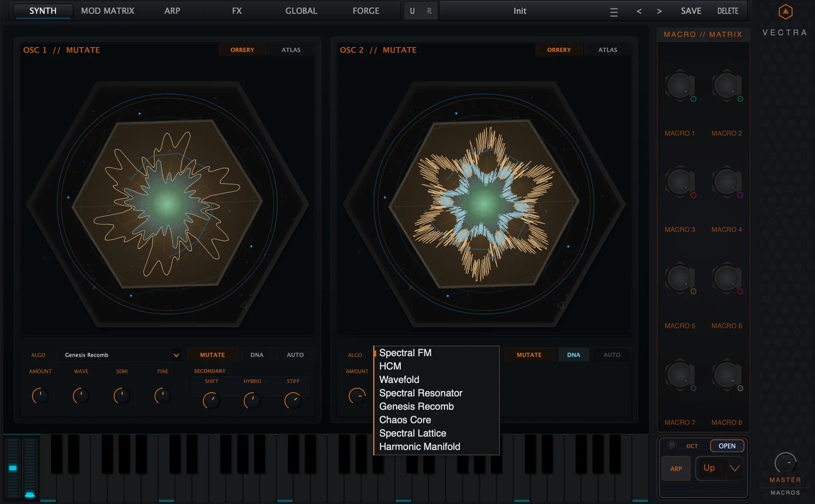Open the GLOBAL tab
The image size is (815, 504).
click(x=301, y=11)
